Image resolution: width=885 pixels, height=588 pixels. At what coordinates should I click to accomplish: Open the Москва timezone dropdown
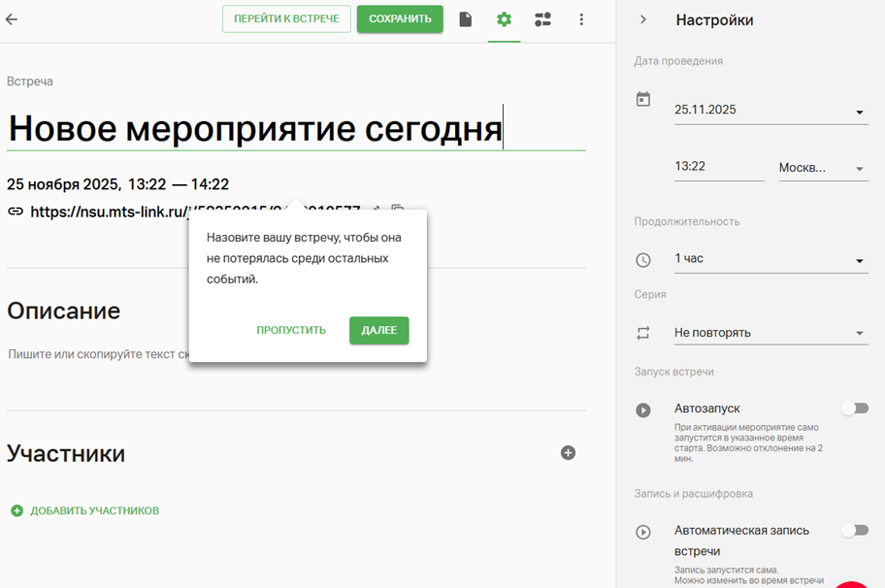pyautogui.click(x=822, y=168)
